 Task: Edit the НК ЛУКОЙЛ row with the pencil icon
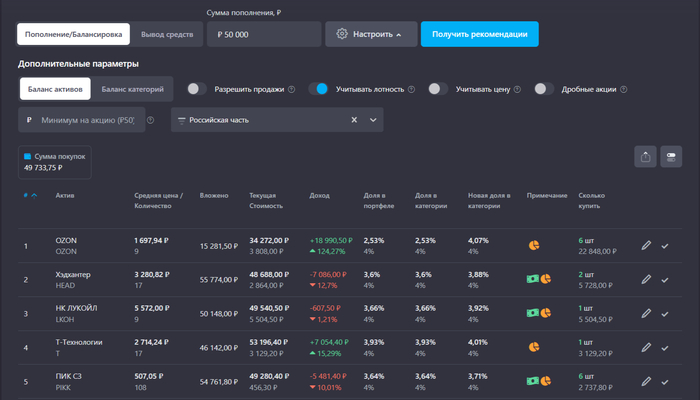tap(646, 314)
